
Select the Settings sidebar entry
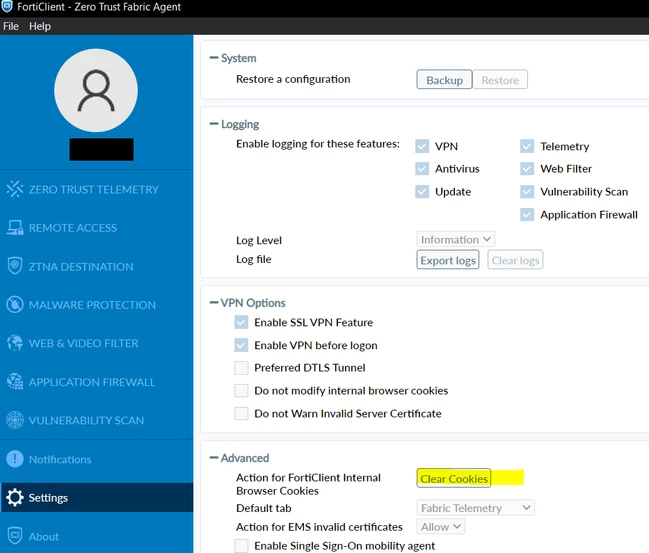[96, 498]
